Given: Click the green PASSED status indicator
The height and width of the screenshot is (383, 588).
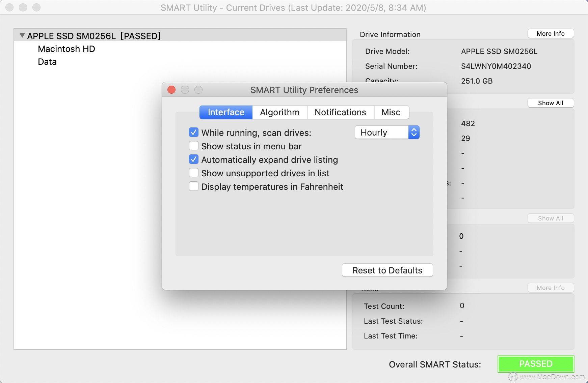Looking at the screenshot, I should tap(536, 364).
